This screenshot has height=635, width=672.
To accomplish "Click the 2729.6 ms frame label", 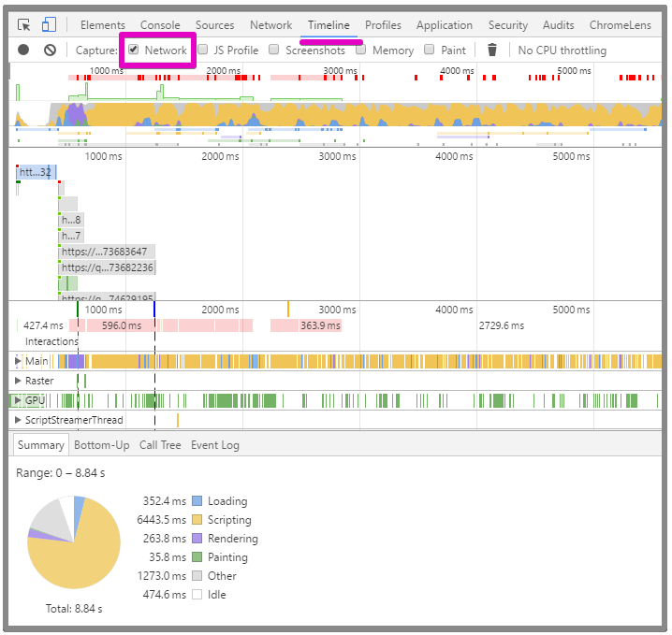I will pyautogui.click(x=502, y=325).
